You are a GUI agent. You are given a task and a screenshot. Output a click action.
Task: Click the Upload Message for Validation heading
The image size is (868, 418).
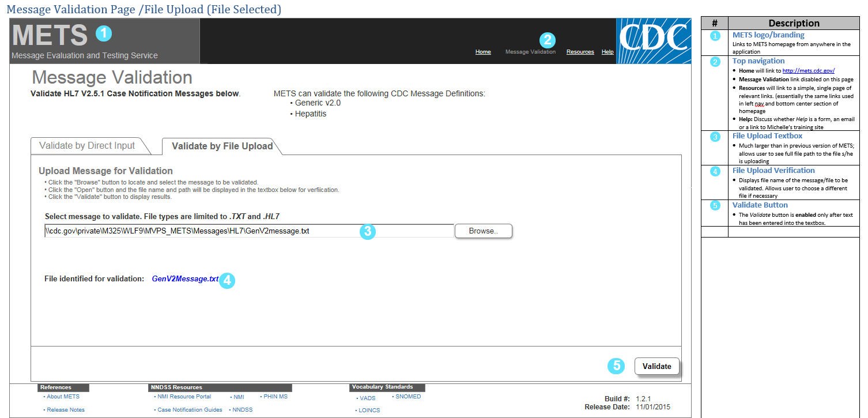click(105, 171)
